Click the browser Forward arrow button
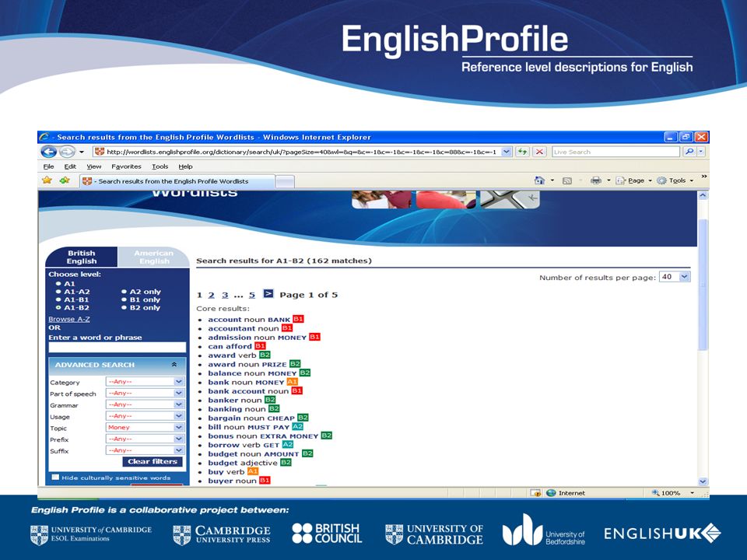This screenshot has width=747, height=560. tap(67, 152)
